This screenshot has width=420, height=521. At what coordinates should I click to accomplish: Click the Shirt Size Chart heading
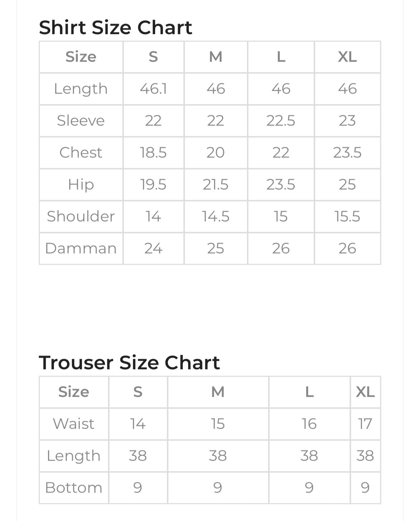115,28
